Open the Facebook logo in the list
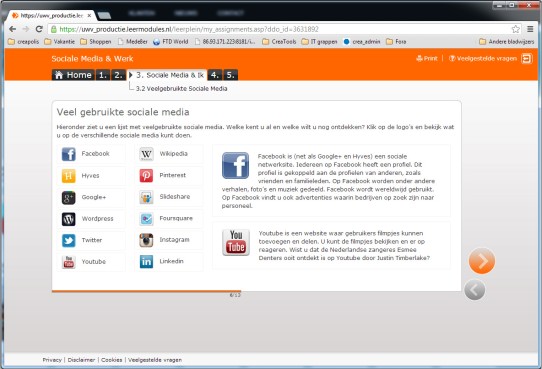Screen dimensions: 542x369 pyautogui.click(x=68, y=154)
